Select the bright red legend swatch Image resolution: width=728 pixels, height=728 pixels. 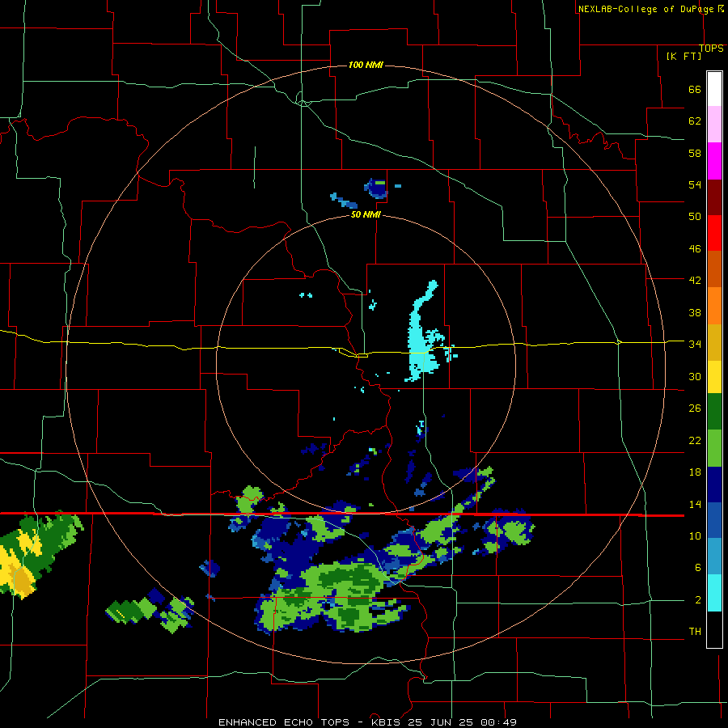pyautogui.click(x=714, y=233)
